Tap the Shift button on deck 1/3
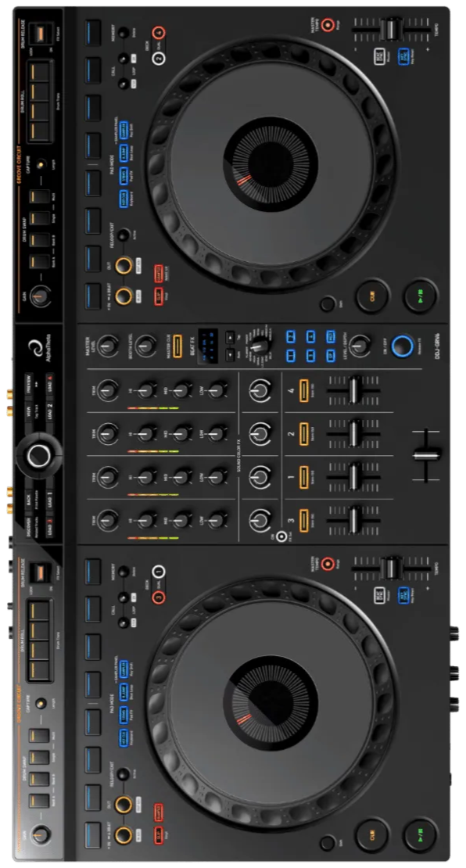This screenshot has height=868, width=466. click(x=328, y=842)
